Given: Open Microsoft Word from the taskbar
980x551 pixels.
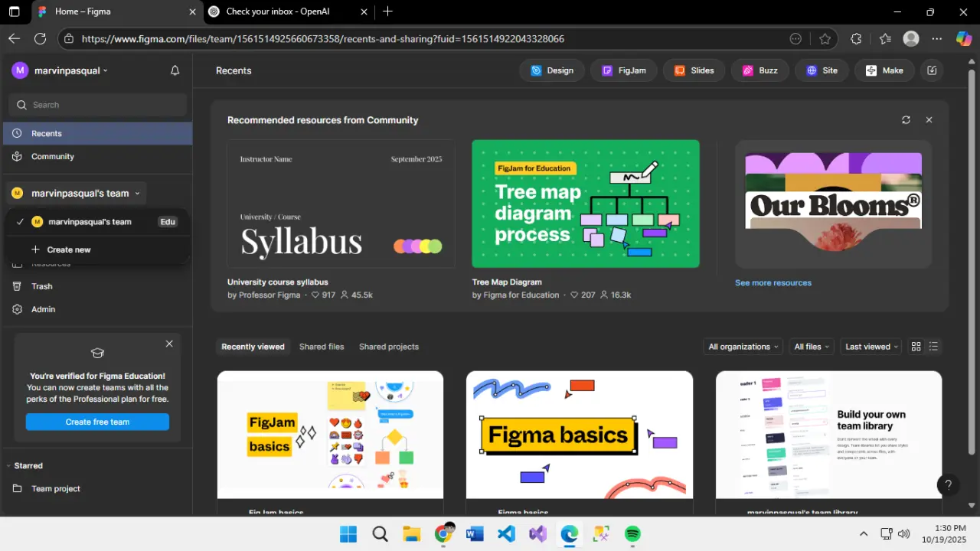Looking at the screenshot, I should pos(475,533).
